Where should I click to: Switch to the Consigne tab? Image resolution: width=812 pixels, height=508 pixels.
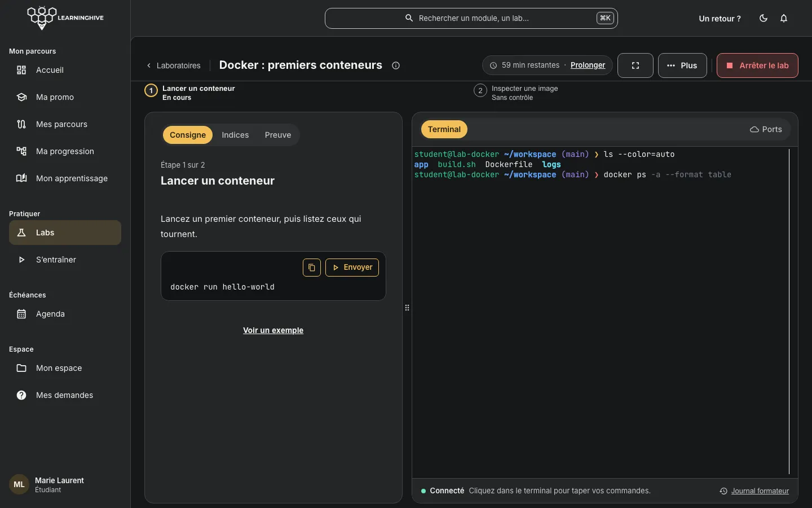click(x=188, y=135)
